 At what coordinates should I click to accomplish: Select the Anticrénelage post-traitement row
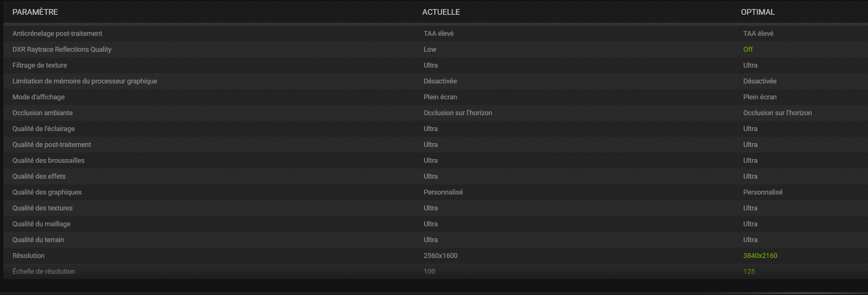[x=436, y=34]
